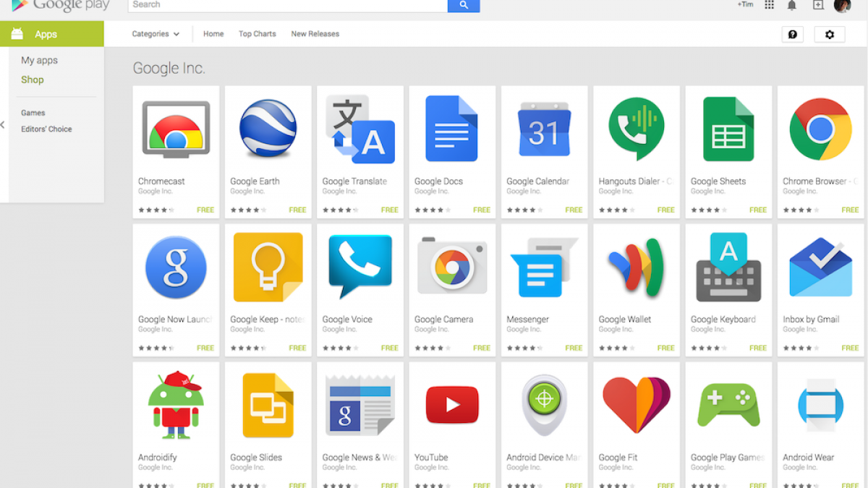This screenshot has height=488, width=868.
Task: Open settings with the gear button
Action: point(829,35)
